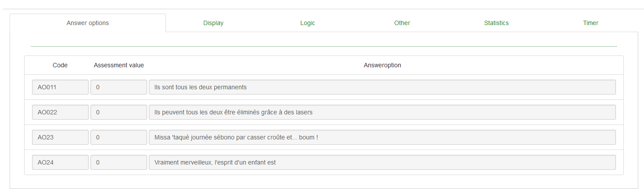Click assessment value field for AO011
Viewport: 644px width, 194px height.
[x=119, y=87]
